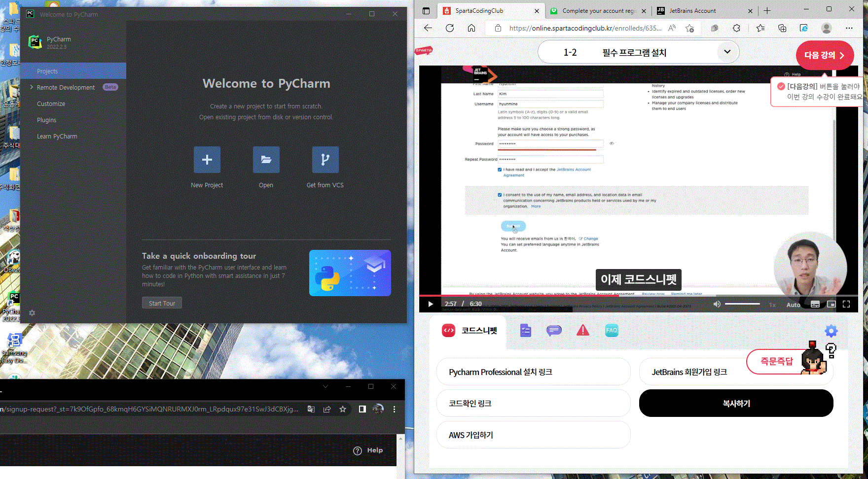Go back in the Edge browser

coord(428,28)
